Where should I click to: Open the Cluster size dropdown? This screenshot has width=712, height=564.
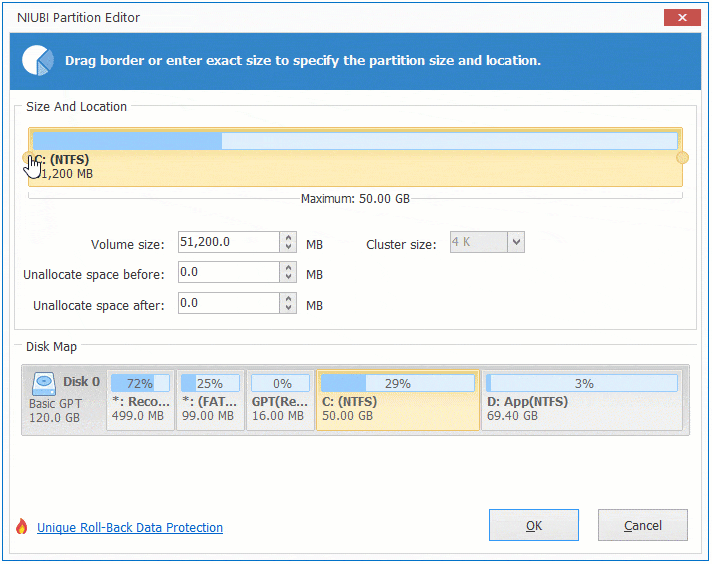coord(516,242)
